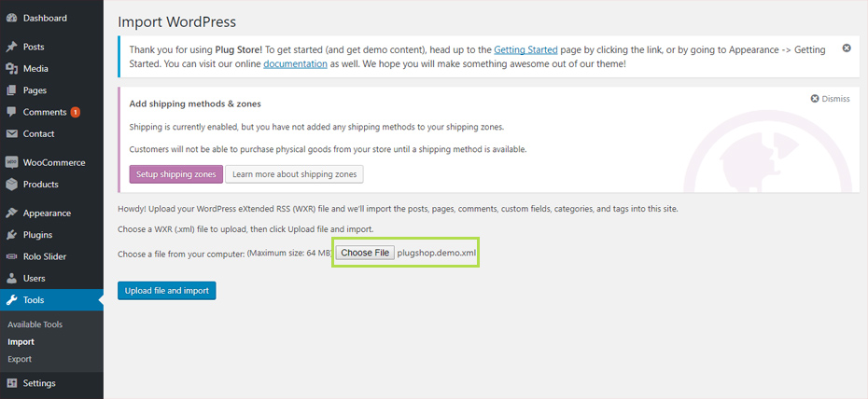Screen dimensions: 868x399
Task: Click the Posts pushpin icon
Action: (11, 47)
